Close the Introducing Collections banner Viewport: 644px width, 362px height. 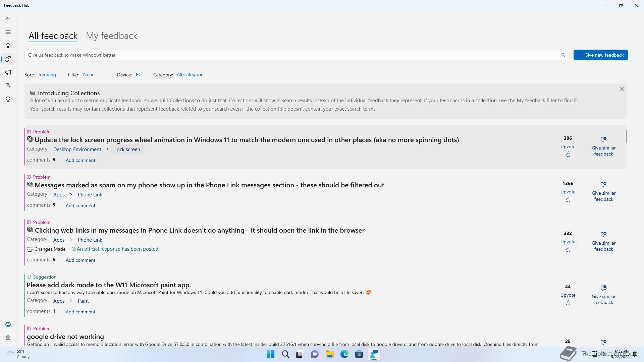622,88
